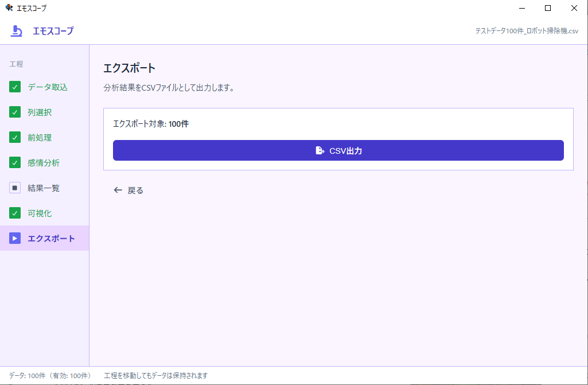Image resolution: width=588 pixels, height=385 pixels.
Task: Click the app icon in the title bar
Action: point(9,7)
